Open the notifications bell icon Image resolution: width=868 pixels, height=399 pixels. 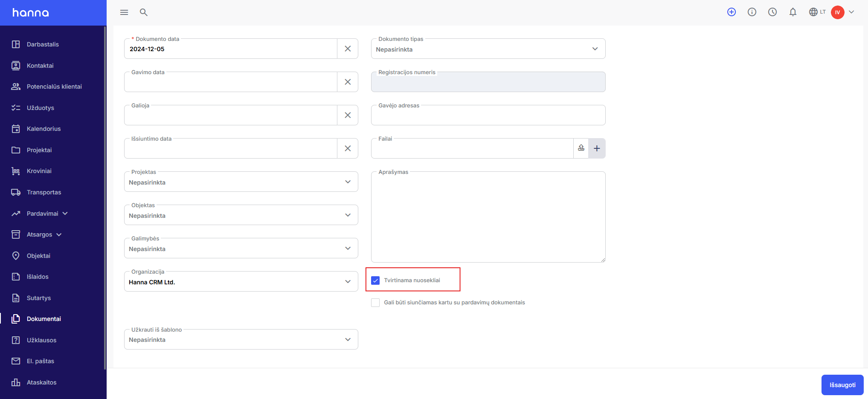tap(793, 12)
